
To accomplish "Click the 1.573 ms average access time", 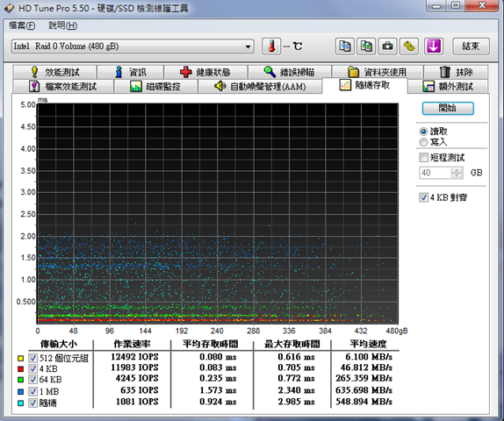I will (x=218, y=390).
